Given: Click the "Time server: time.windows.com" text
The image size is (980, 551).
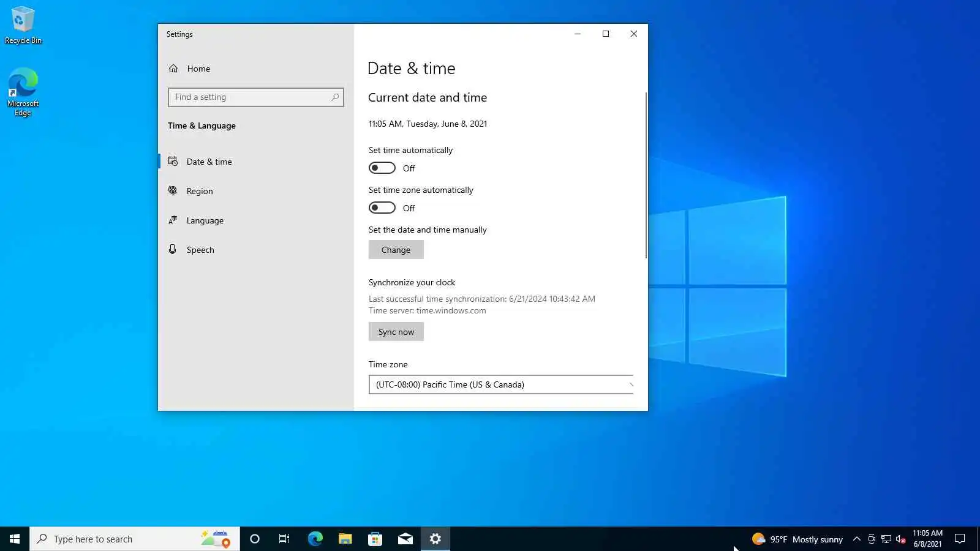Looking at the screenshot, I should [428, 310].
